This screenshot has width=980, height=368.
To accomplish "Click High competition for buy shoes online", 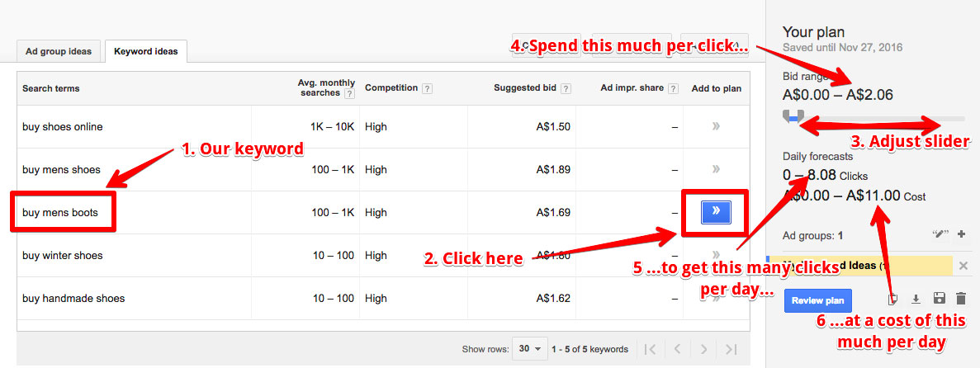I will [x=376, y=127].
